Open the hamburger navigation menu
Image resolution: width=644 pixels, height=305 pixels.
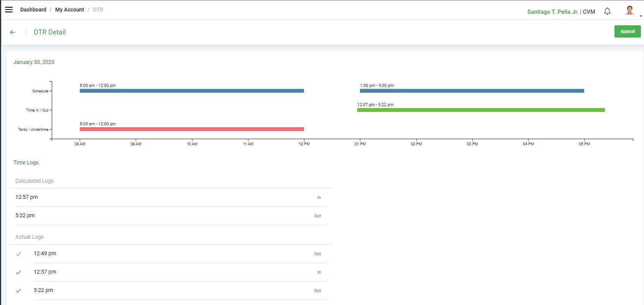point(9,10)
